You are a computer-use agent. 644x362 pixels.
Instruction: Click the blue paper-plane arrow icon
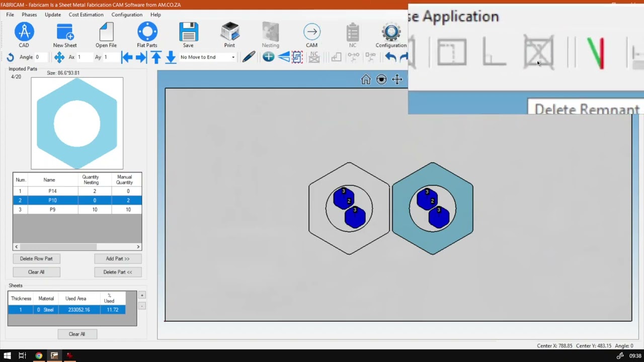click(x=283, y=57)
